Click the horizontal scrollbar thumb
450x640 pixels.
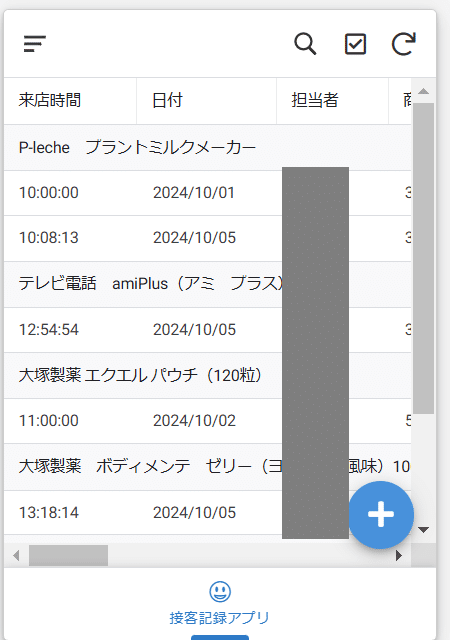(x=68, y=556)
